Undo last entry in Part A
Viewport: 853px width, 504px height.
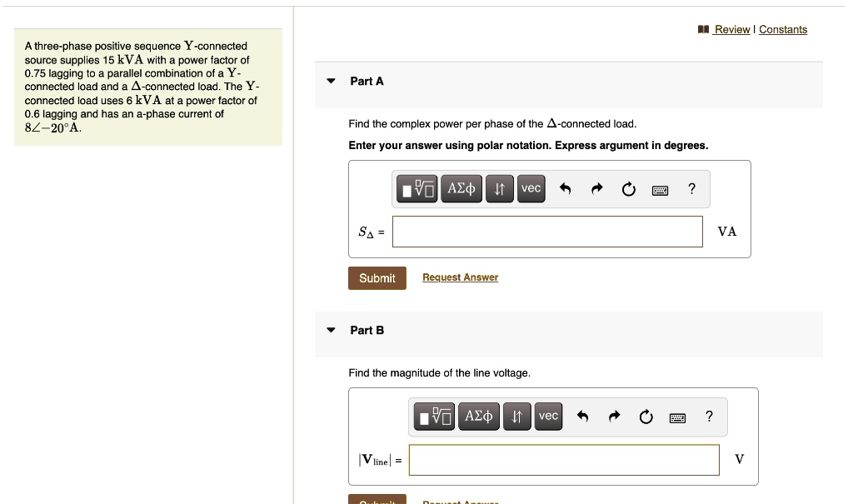tap(566, 189)
